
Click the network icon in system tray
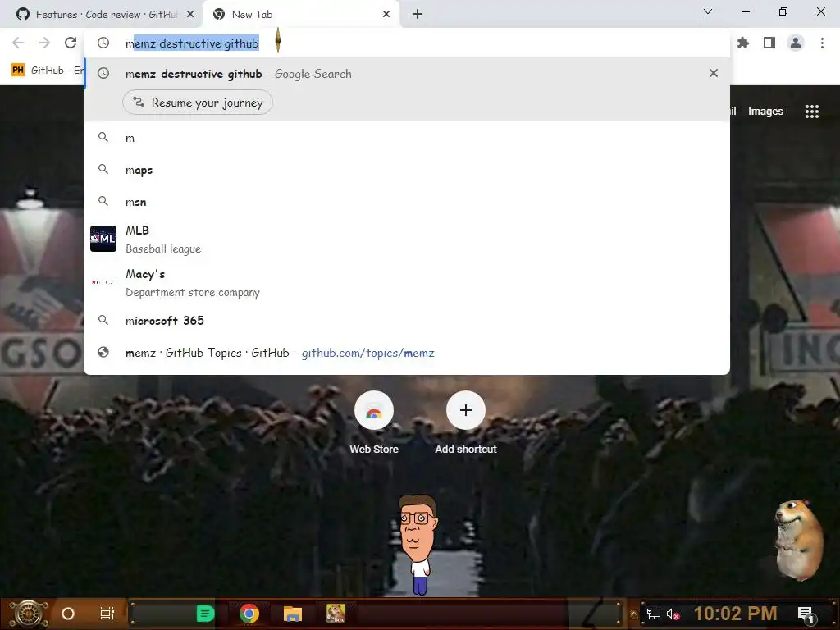[x=653, y=614]
